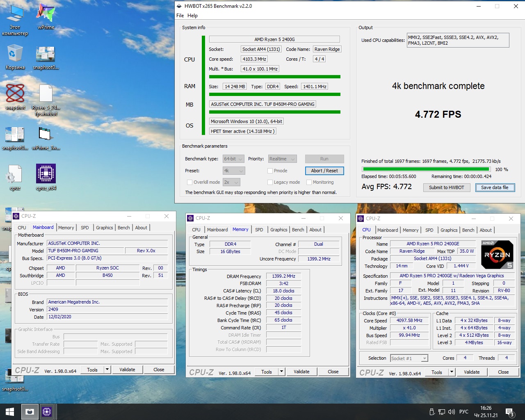525x420 pixels.
Task: Select the wPrime_Tw... desktop file icon
Action: (46, 139)
